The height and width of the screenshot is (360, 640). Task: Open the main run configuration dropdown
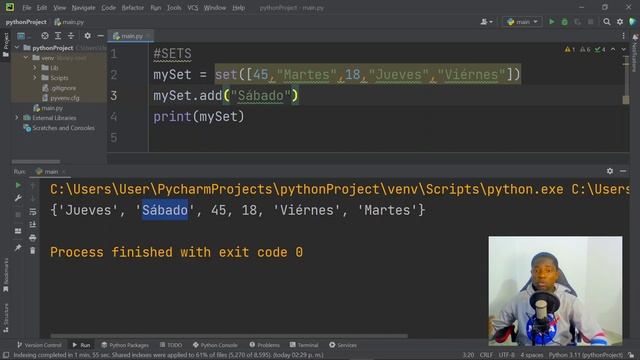[x=523, y=22]
